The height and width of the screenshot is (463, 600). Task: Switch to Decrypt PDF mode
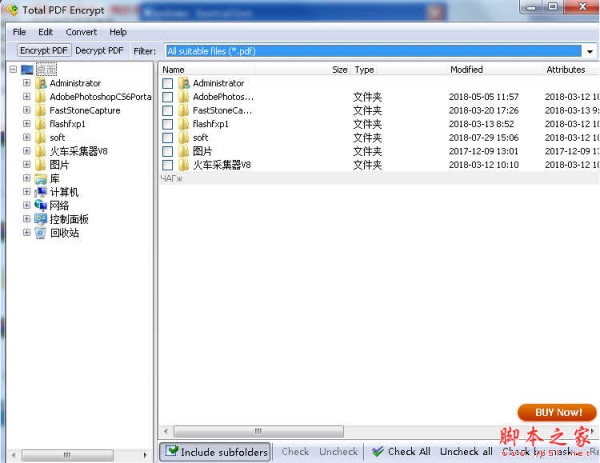tap(99, 51)
